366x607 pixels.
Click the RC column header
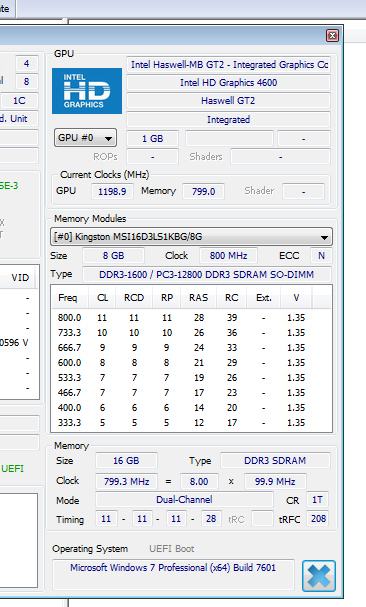pyautogui.click(x=232, y=298)
